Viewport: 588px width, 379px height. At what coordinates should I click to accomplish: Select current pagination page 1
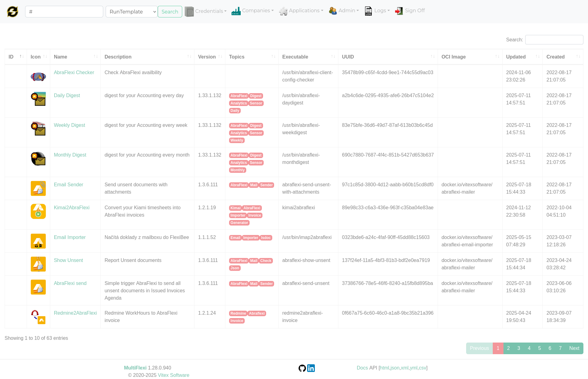pos(498,348)
